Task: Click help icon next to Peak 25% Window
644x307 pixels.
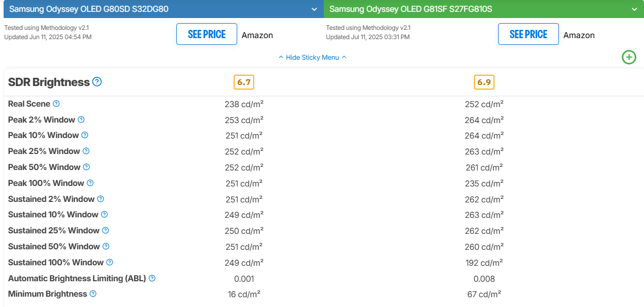Action: [86, 151]
